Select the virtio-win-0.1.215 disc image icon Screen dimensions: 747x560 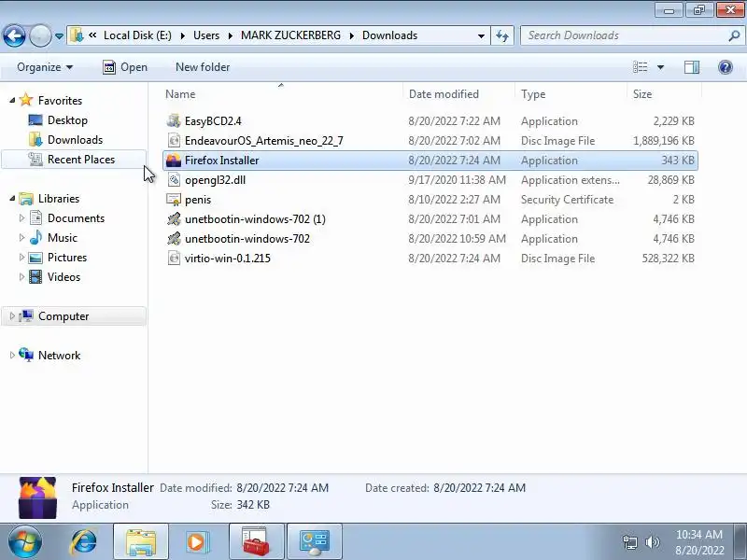[x=174, y=258]
